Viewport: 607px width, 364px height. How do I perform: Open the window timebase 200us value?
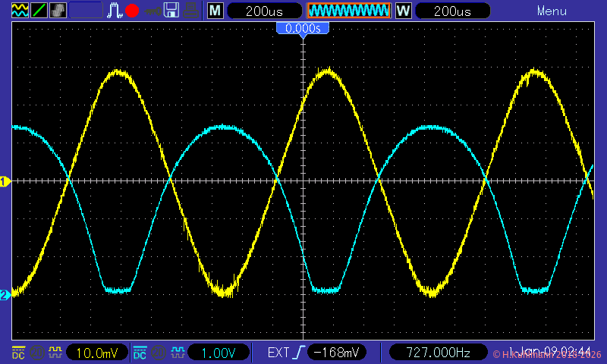click(451, 11)
